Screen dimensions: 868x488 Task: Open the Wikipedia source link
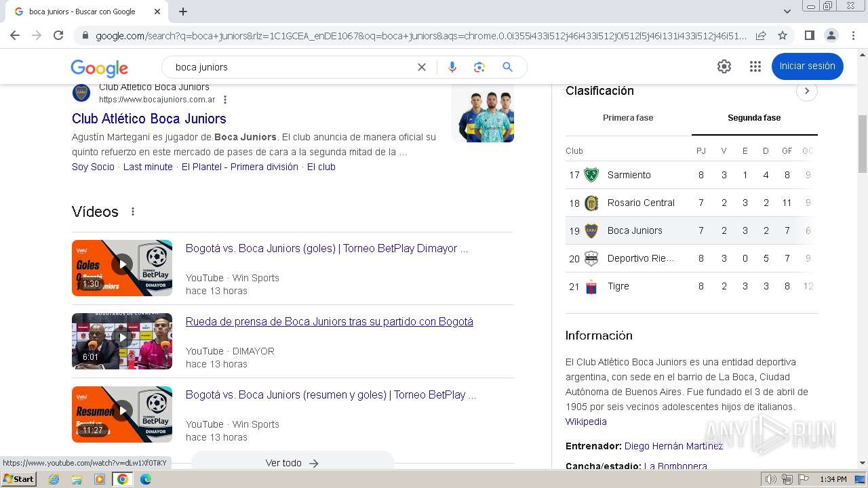[586, 422]
